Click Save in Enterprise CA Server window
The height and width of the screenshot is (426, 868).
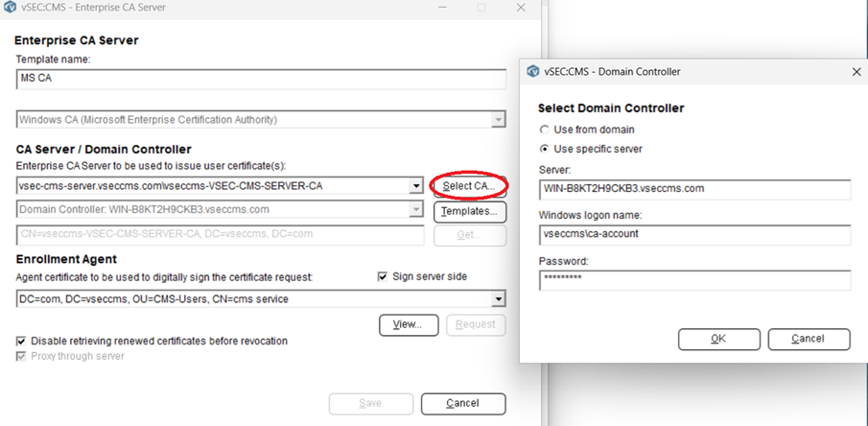371,404
